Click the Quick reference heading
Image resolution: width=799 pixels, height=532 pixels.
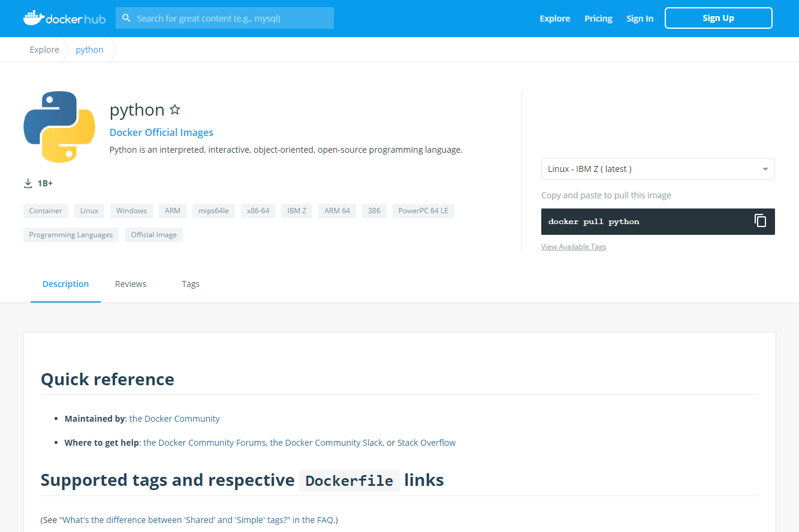(x=107, y=379)
